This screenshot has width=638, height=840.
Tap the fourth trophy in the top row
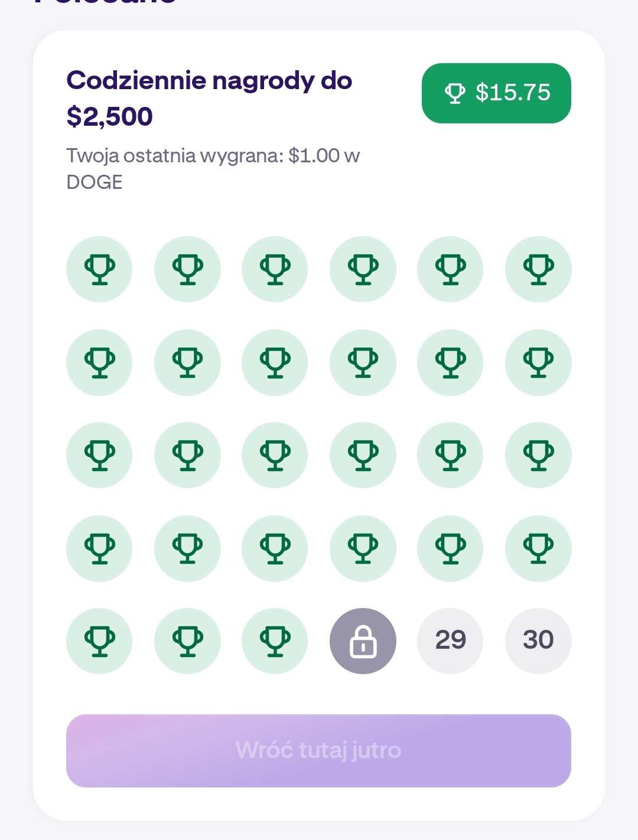pyautogui.click(x=363, y=269)
